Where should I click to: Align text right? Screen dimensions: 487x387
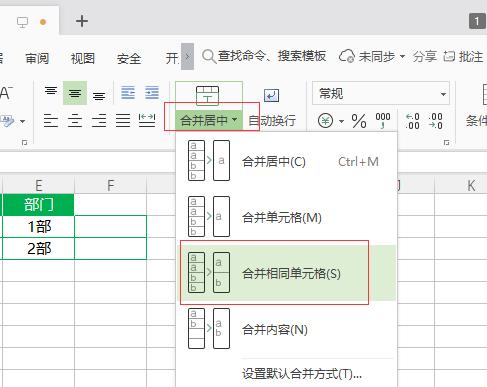pos(99,120)
